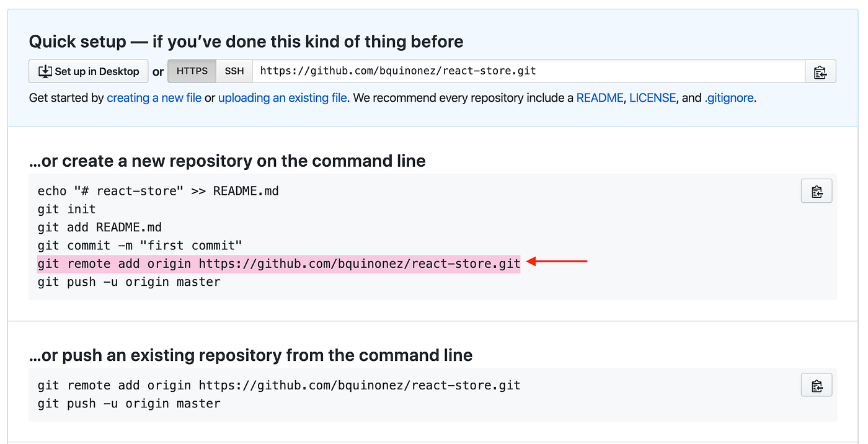This screenshot has width=868, height=444.
Task: Copy the create-repository command block
Action: pos(816,190)
